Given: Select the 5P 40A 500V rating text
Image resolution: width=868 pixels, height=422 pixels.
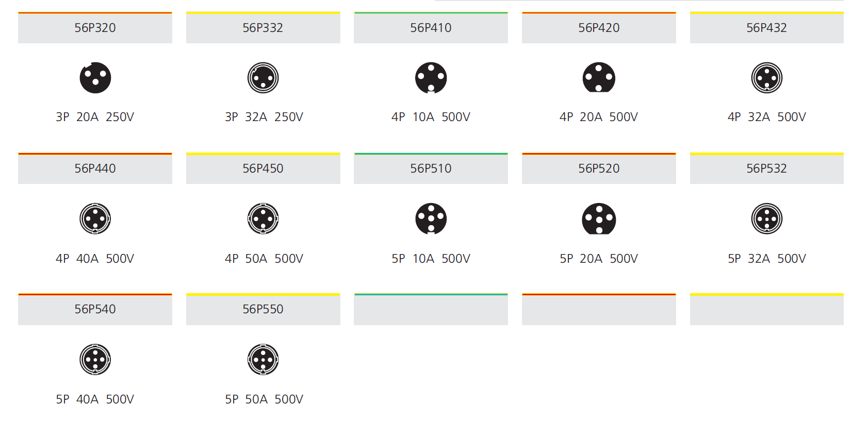Looking at the screenshot, I should (x=95, y=399).
